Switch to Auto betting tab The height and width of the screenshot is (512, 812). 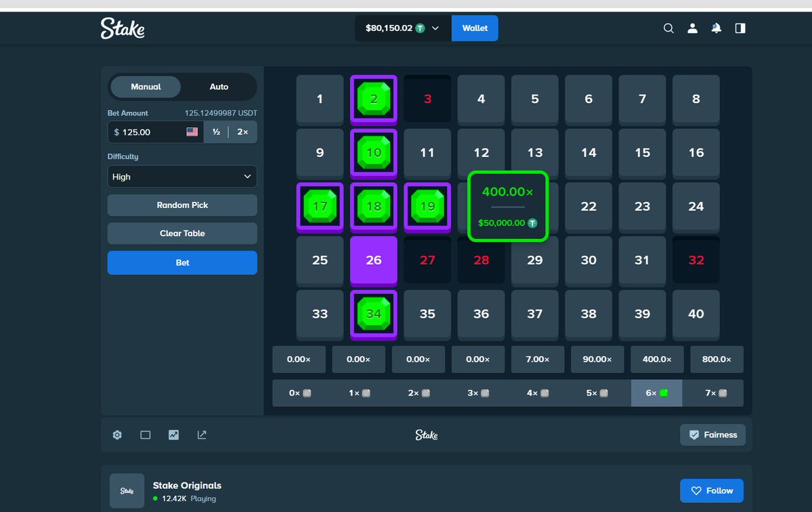(219, 87)
